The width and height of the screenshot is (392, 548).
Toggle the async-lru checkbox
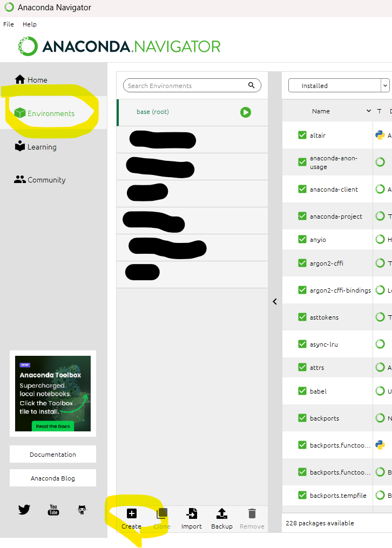coord(302,344)
